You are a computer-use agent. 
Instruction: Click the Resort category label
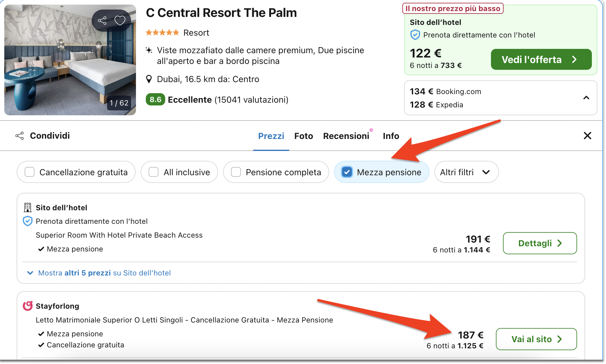point(196,33)
